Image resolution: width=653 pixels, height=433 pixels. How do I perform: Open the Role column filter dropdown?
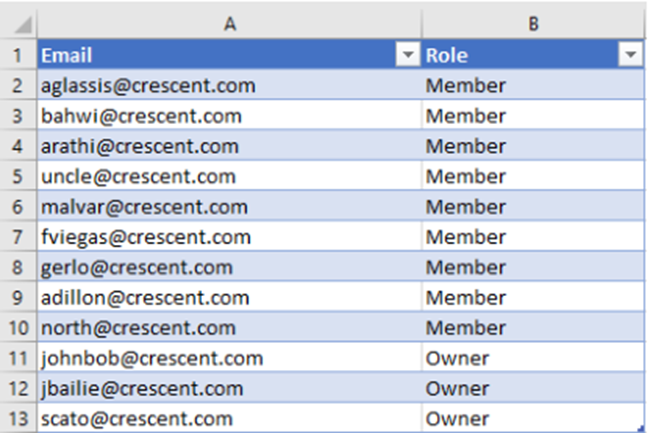pos(630,56)
